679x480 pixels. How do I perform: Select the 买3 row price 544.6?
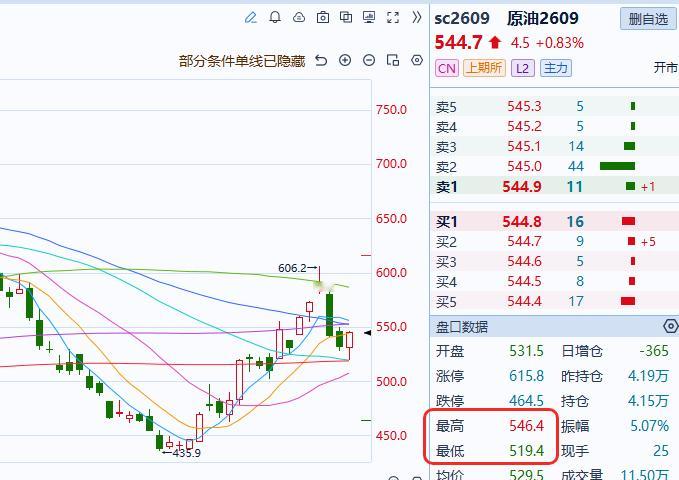pos(524,262)
